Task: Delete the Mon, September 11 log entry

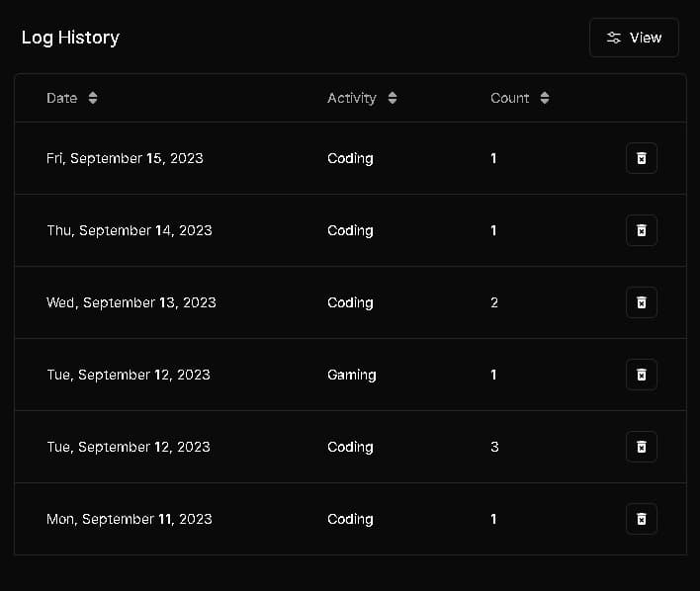Action: point(641,519)
